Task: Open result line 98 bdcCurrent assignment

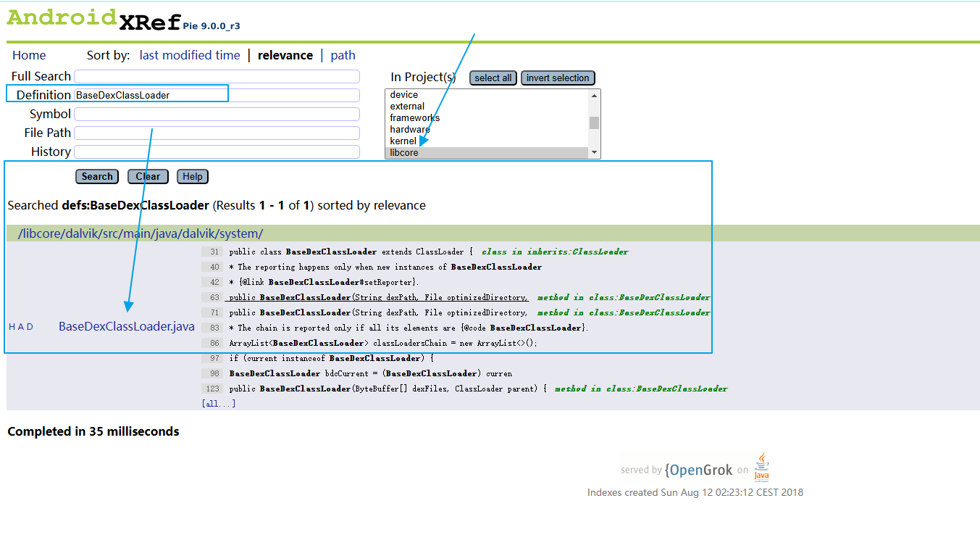Action: pos(356,373)
